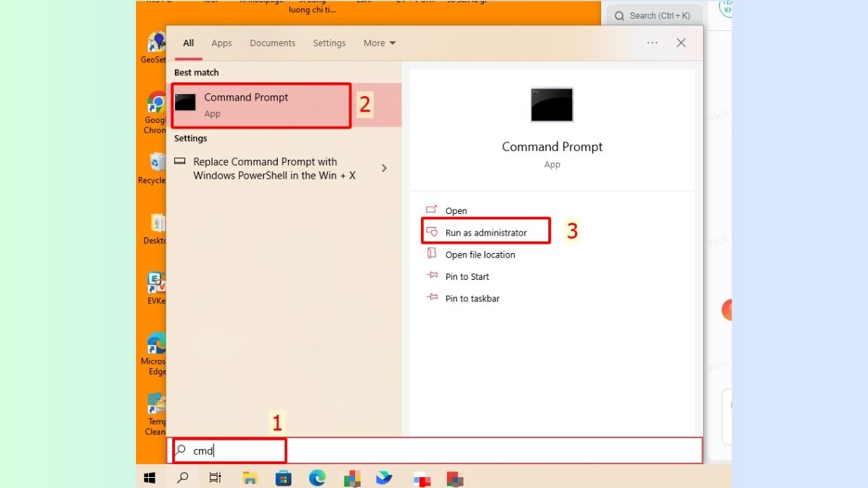868x488 pixels.
Task: Open the Command Prompt best match result
Action: pos(284,106)
